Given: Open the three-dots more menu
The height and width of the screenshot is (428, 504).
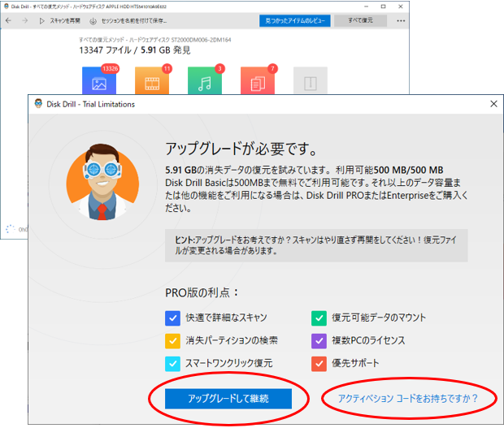Looking at the screenshot, I should point(401,21).
